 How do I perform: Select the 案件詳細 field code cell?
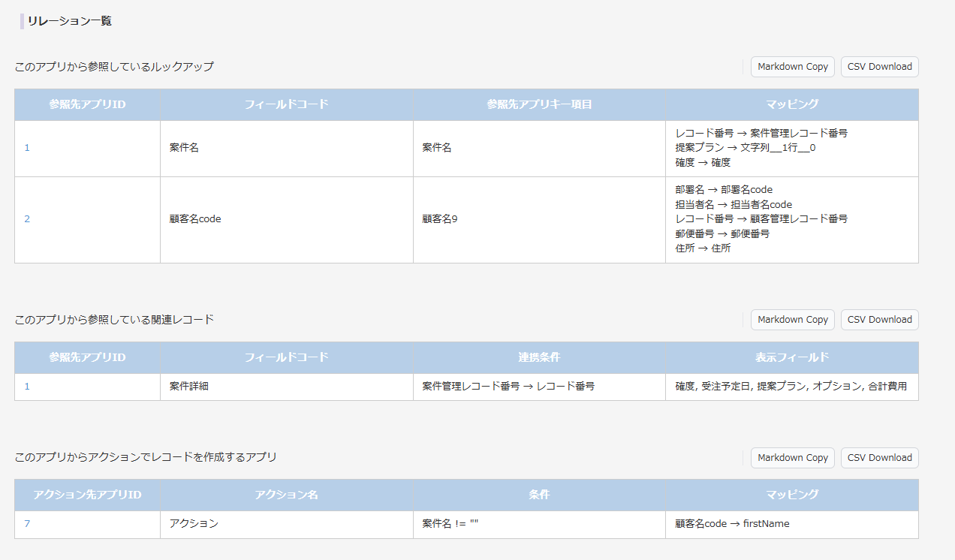tap(188, 387)
